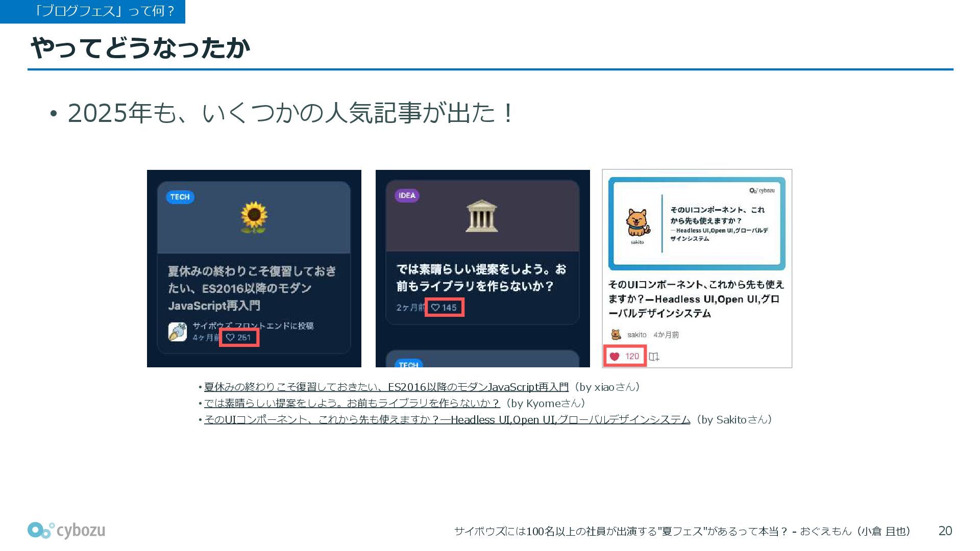
Task: Open the ES2016 modern JavaScript article link
Action: coord(386,387)
